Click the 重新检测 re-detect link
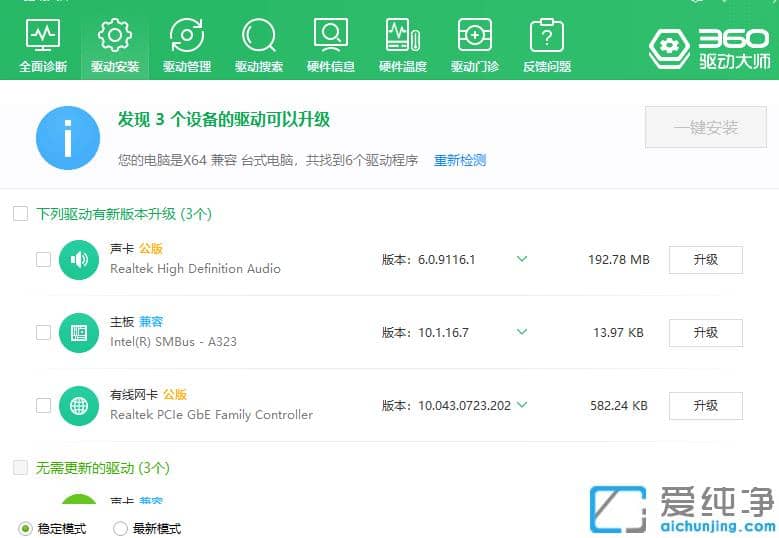This screenshot has height=538, width=779. coord(459,160)
